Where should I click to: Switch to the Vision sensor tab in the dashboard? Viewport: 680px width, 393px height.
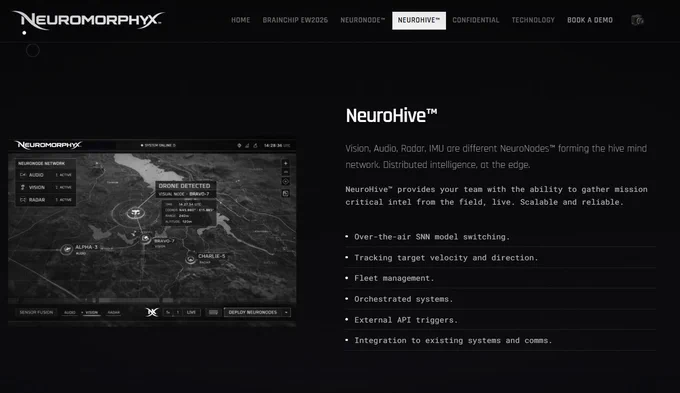(92, 312)
